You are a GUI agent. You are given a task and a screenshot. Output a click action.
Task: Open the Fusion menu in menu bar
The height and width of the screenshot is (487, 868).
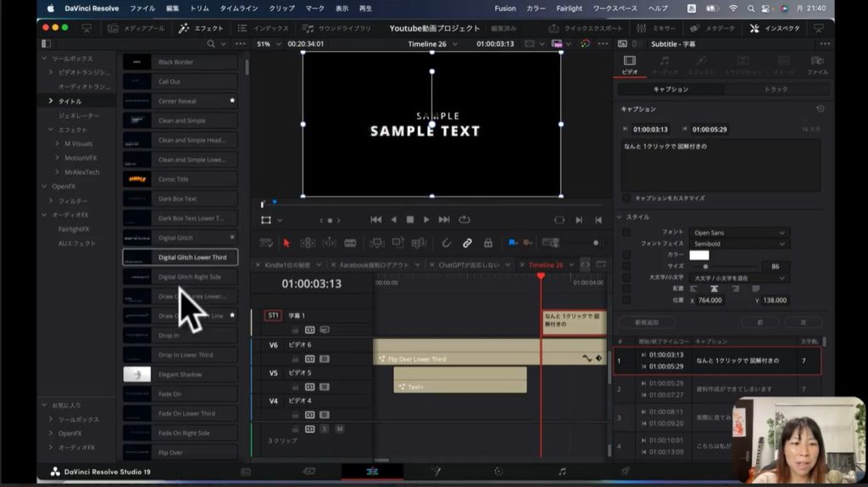tap(505, 8)
